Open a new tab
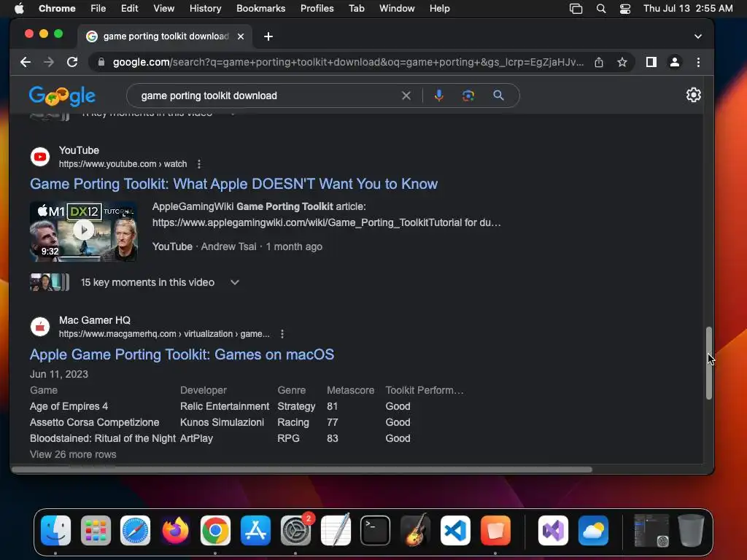Screen dimensions: 747x560 coord(268,36)
